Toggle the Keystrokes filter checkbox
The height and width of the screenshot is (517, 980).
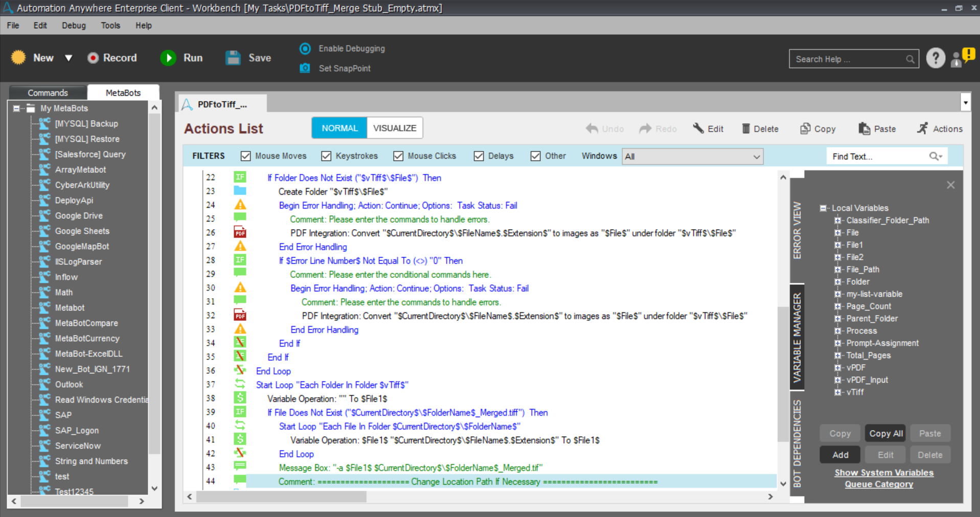pyautogui.click(x=326, y=156)
